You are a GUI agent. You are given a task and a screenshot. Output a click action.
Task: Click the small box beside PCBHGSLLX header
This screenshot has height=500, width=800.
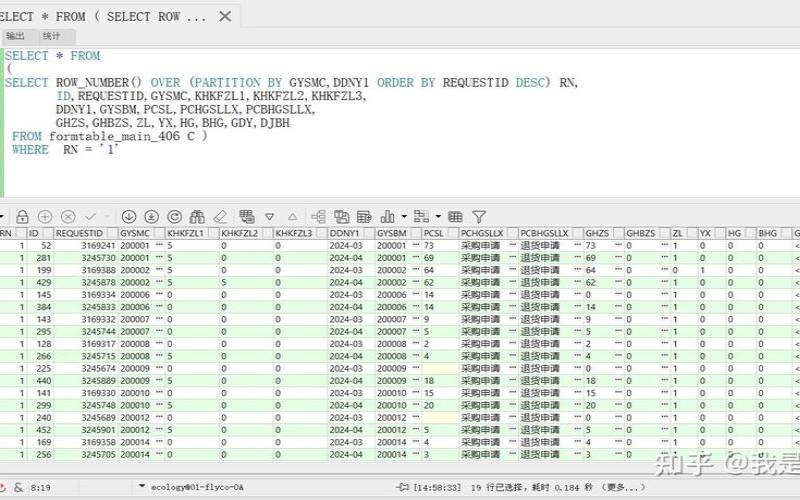click(x=578, y=233)
